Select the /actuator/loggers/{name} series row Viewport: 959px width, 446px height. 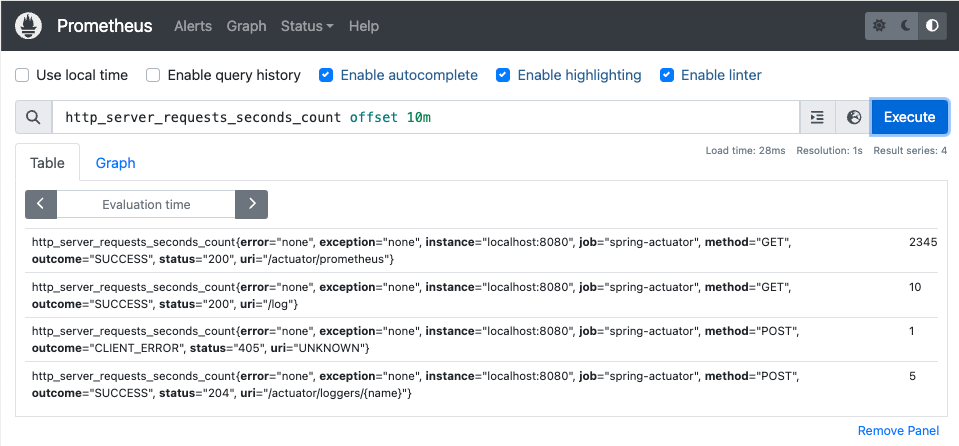point(481,385)
